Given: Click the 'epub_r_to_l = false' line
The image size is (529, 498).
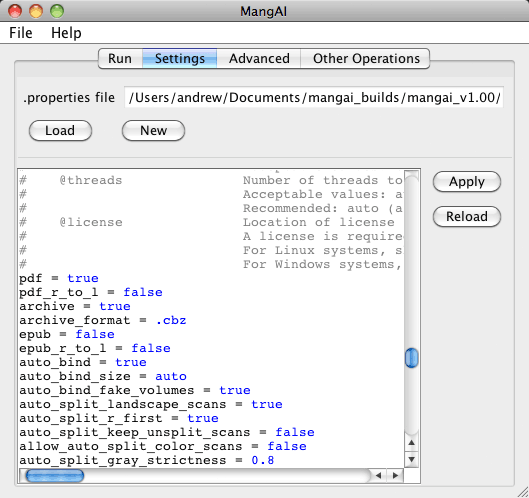Looking at the screenshot, I should [95, 349].
